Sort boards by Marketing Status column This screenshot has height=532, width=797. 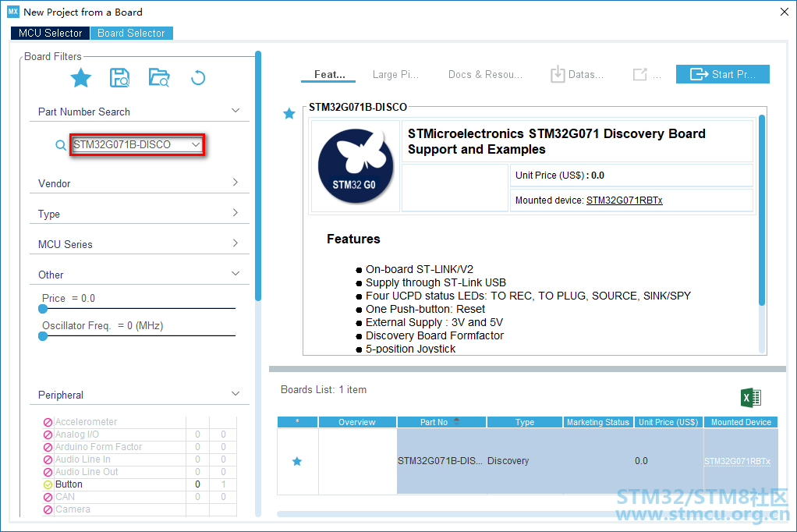pos(598,422)
